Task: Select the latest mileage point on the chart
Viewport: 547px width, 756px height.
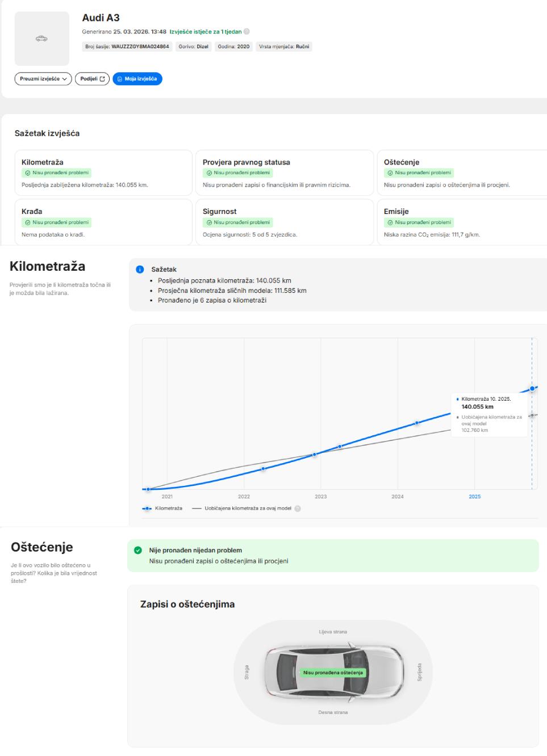Action: click(532, 389)
